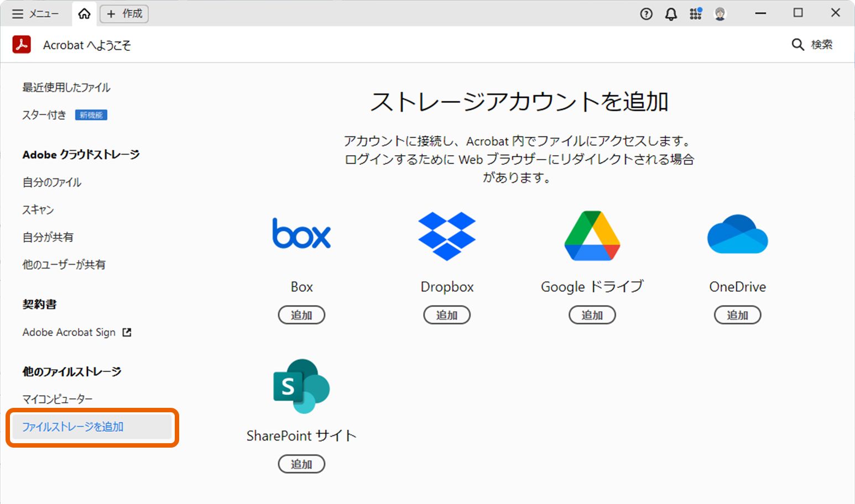This screenshot has width=855, height=504.
Task: Click the Google Drive logo icon
Action: (x=592, y=235)
